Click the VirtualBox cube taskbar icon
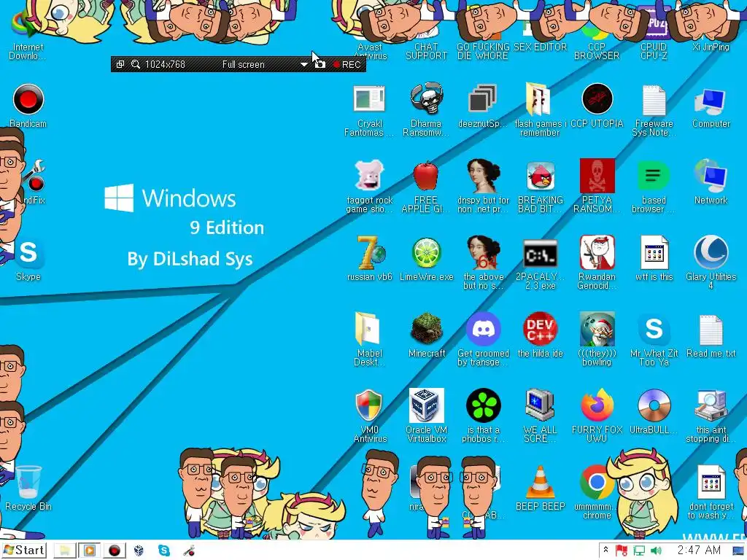747x560 pixels. [139, 551]
